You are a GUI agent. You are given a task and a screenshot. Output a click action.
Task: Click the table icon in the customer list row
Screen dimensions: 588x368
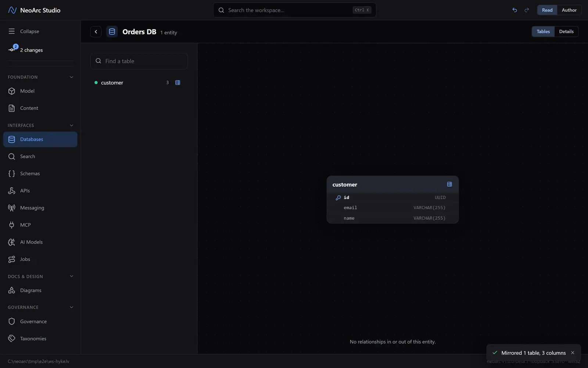(x=178, y=83)
